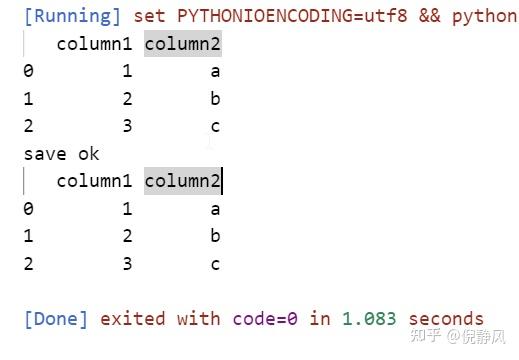Click the [Done] label

56,319
